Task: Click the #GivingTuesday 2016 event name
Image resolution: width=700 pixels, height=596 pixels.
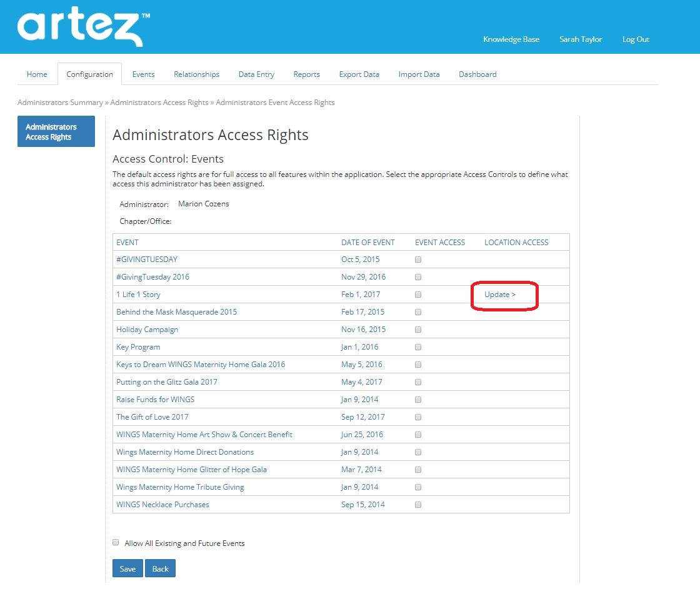Action: (x=152, y=277)
